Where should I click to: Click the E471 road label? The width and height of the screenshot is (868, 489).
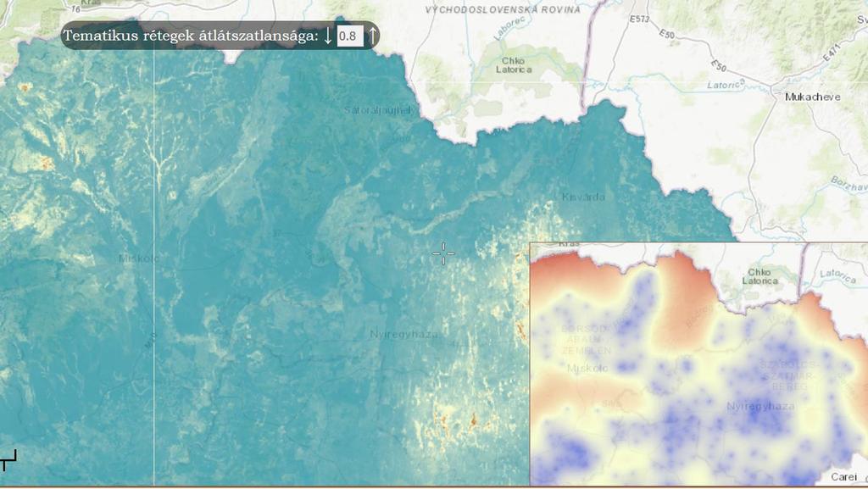click(x=832, y=52)
